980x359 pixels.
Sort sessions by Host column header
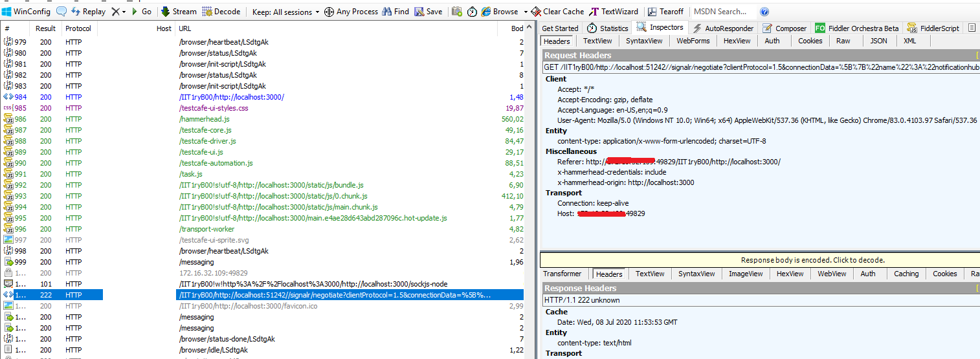click(136, 28)
